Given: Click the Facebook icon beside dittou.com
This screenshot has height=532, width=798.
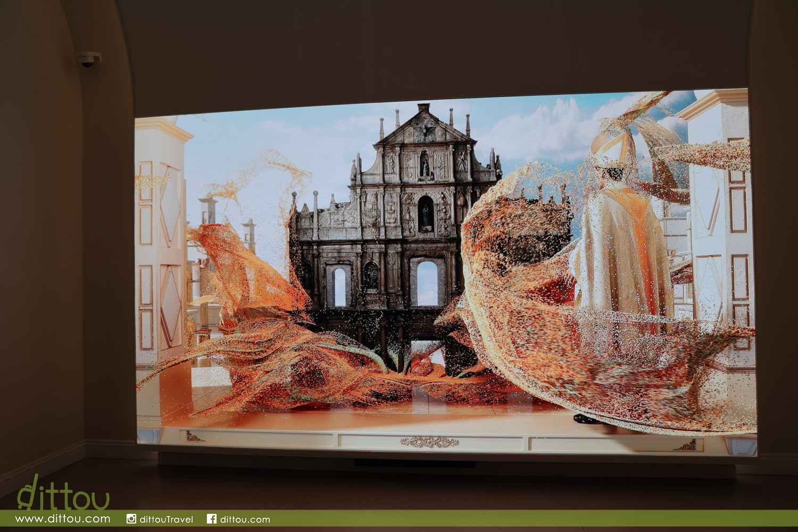Looking at the screenshot, I should tap(212, 519).
